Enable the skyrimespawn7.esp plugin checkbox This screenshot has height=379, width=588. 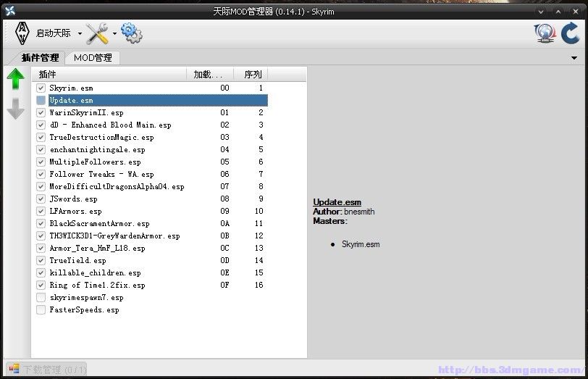click(x=41, y=298)
